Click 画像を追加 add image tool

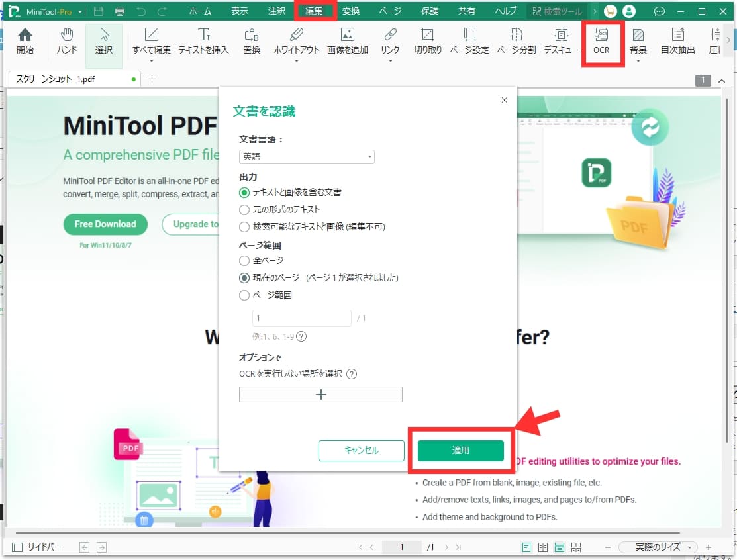(x=348, y=41)
